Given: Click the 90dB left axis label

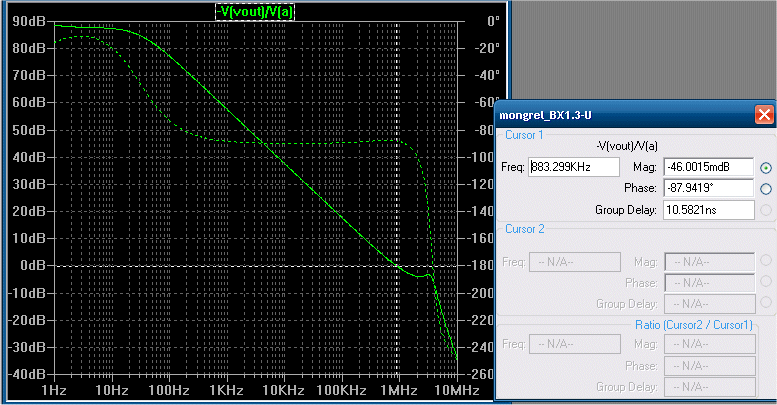Looking at the screenshot, I should pyautogui.click(x=29, y=21).
